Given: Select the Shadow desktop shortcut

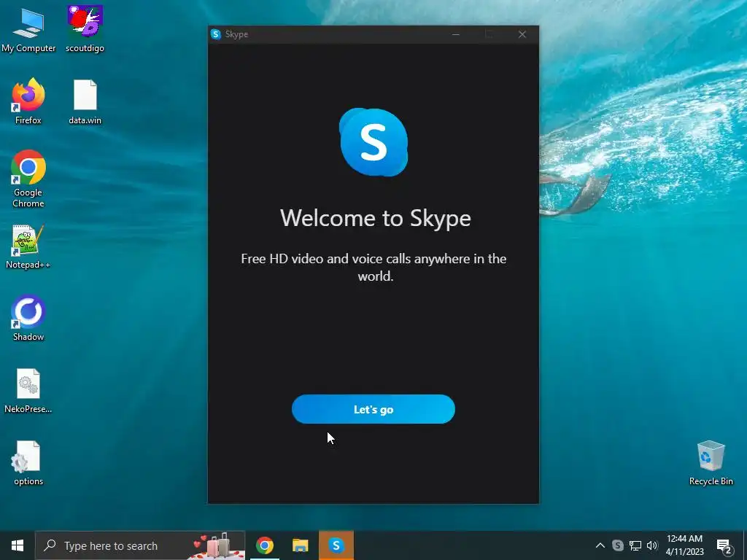Looking at the screenshot, I should click(x=28, y=319).
